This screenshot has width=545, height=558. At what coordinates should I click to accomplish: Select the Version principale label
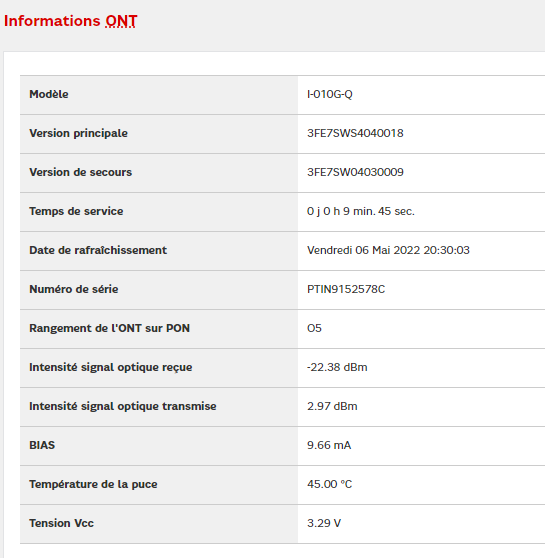[78, 133]
